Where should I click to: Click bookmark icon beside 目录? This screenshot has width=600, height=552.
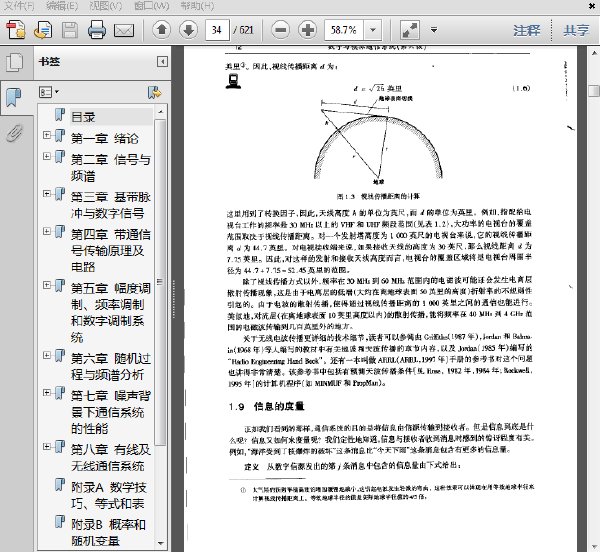pos(60,115)
